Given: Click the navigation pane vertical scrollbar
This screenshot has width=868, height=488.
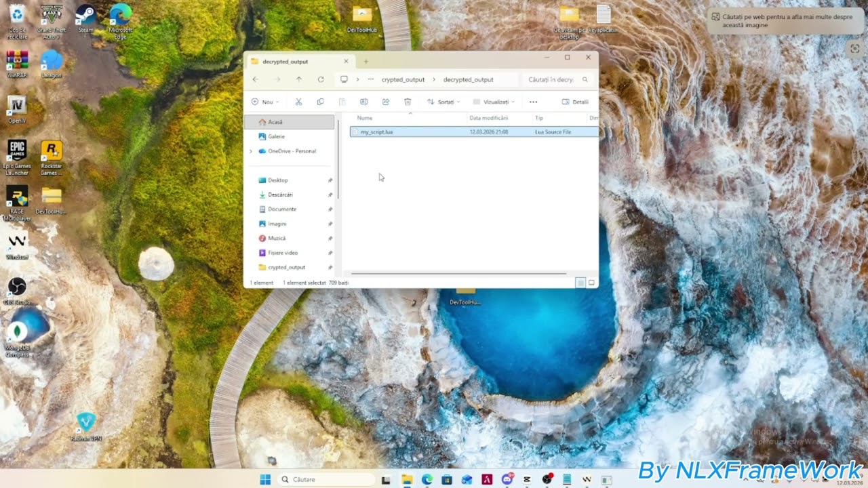Looking at the screenshot, I should (x=338, y=159).
